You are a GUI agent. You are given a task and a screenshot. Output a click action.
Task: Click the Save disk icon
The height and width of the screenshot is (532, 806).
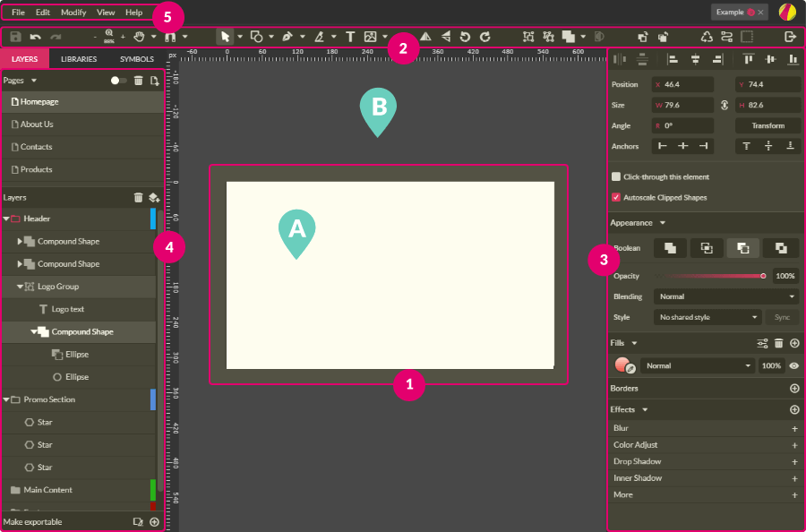coord(15,37)
